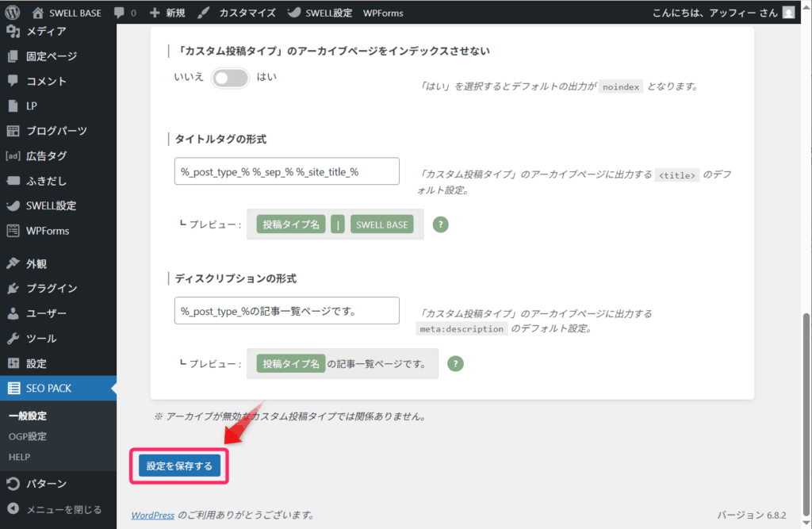
Task: Open the comments bubble icon in admin bar
Action: 119,13
